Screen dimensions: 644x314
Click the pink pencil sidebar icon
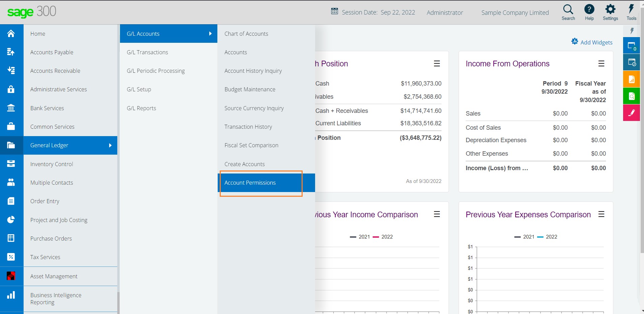coord(632,113)
